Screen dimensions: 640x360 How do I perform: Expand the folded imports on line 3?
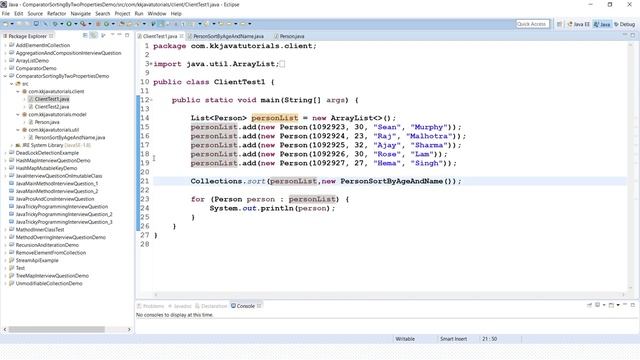151,64
